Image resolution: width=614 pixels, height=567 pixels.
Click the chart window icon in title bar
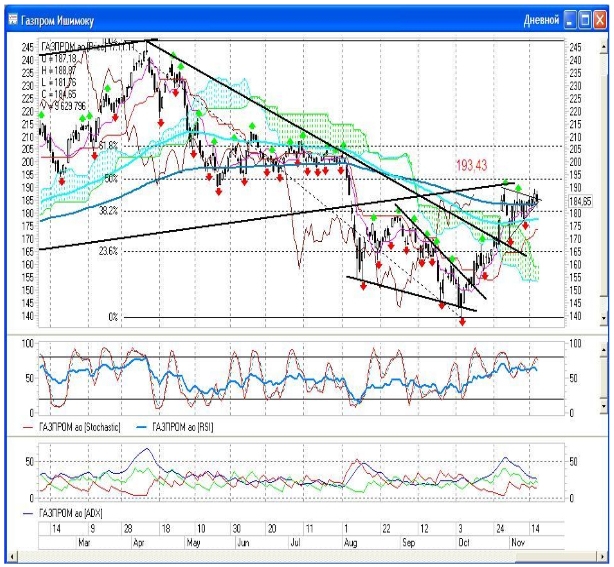click(14, 20)
